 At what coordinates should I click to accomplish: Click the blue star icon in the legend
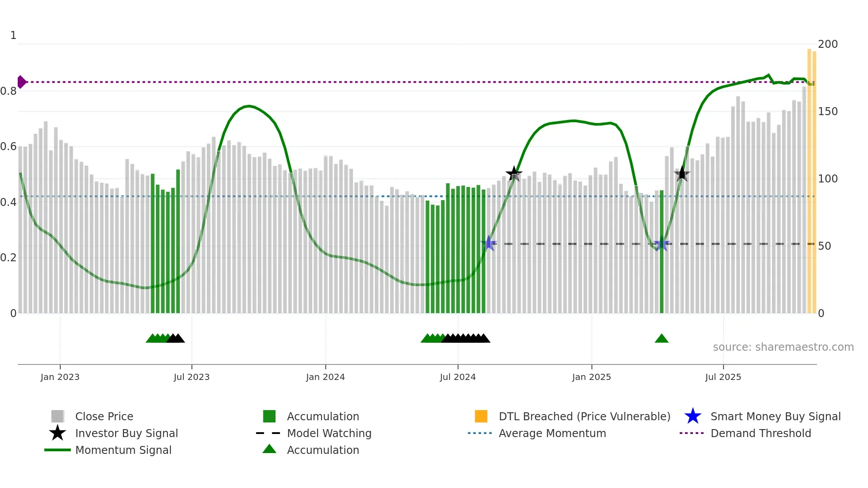coord(693,416)
